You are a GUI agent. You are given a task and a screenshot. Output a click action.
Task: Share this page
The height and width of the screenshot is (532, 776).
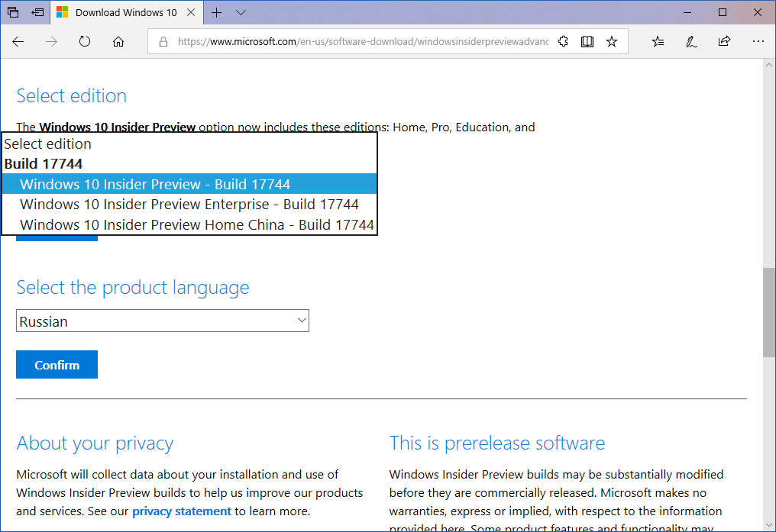click(x=724, y=42)
